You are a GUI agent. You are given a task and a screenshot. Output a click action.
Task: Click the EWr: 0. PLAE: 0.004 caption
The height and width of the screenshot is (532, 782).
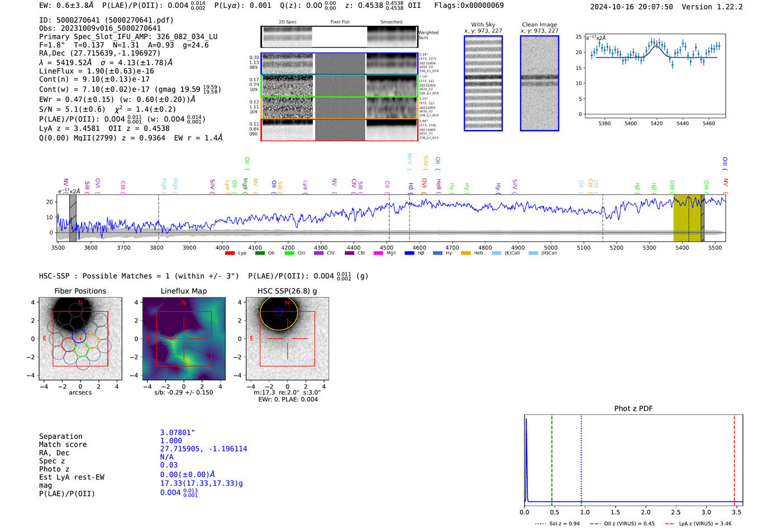coord(288,400)
